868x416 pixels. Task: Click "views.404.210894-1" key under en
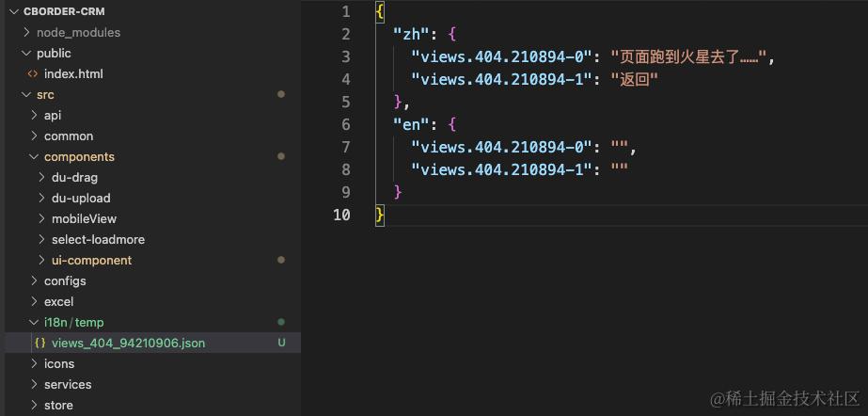tap(502, 169)
